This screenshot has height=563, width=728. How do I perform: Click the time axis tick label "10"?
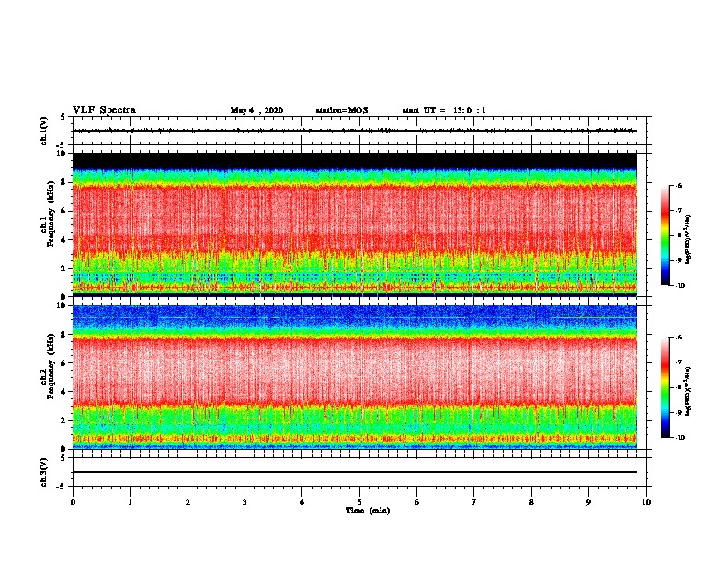click(646, 502)
